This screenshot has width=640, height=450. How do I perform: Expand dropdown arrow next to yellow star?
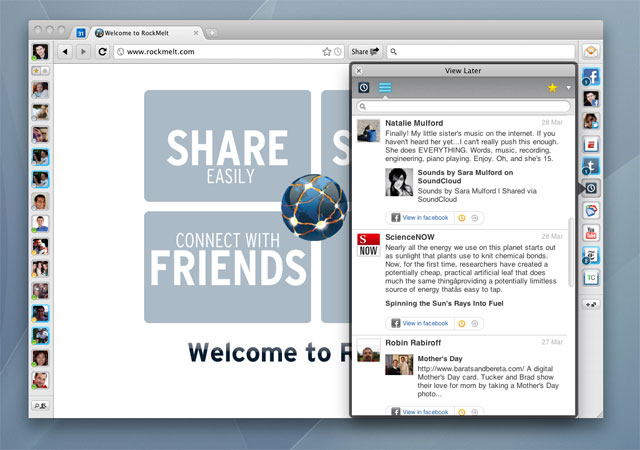coord(568,88)
